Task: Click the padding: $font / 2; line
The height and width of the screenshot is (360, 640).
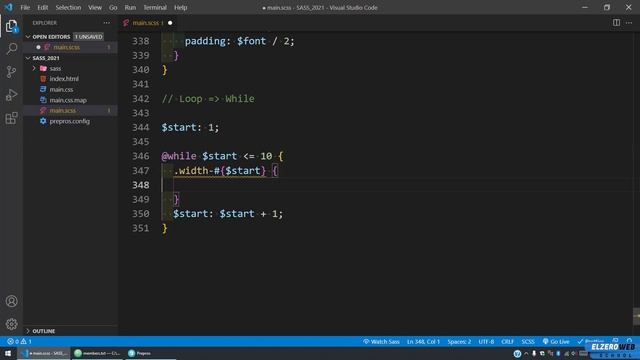Action: click(240, 41)
